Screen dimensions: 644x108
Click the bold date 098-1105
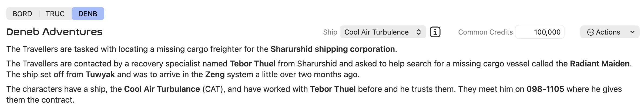point(545,89)
